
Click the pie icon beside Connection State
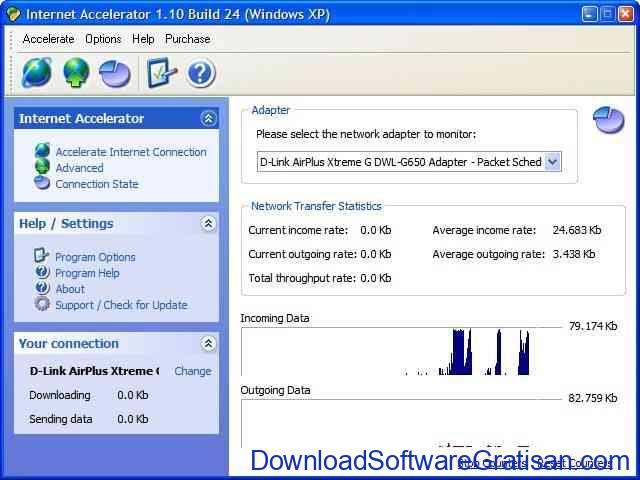click(x=42, y=182)
